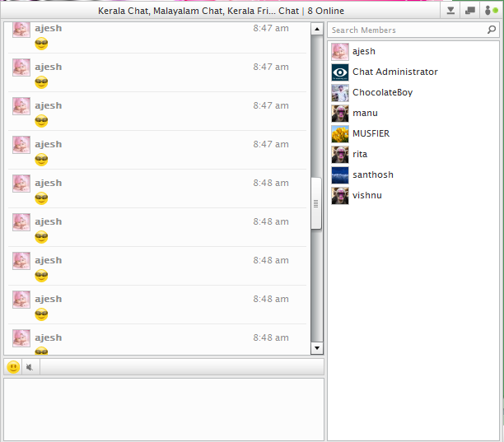Image resolution: width=504 pixels, height=442 pixels.
Task: Click the minimize chat arrow icon in header
Action: click(x=450, y=11)
